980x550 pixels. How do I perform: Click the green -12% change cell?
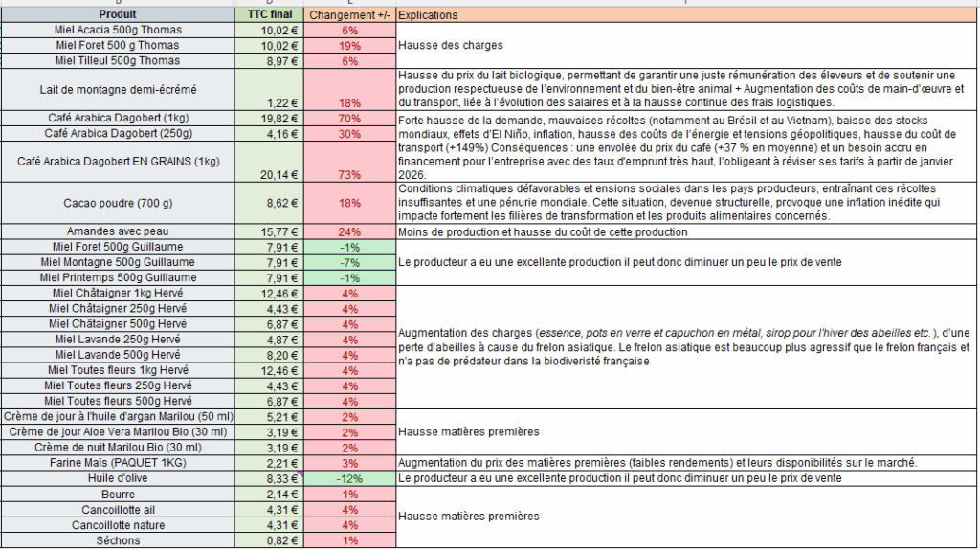(348, 478)
